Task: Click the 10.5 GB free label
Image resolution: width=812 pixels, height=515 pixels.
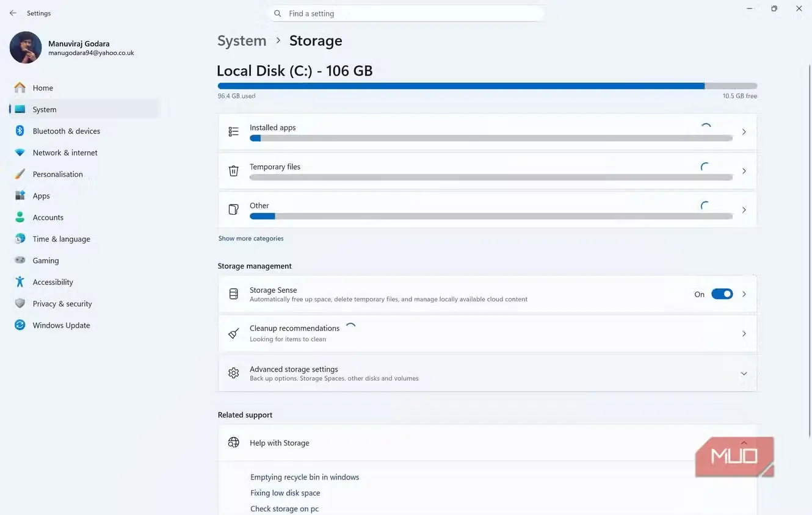Action: tap(740, 96)
